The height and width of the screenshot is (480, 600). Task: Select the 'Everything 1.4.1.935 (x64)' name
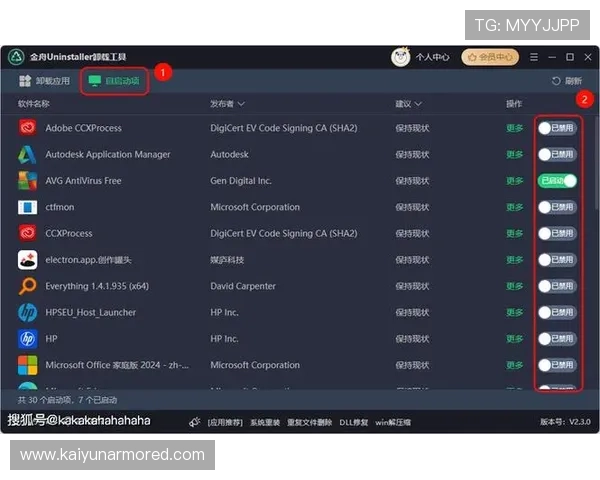click(97, 286)
